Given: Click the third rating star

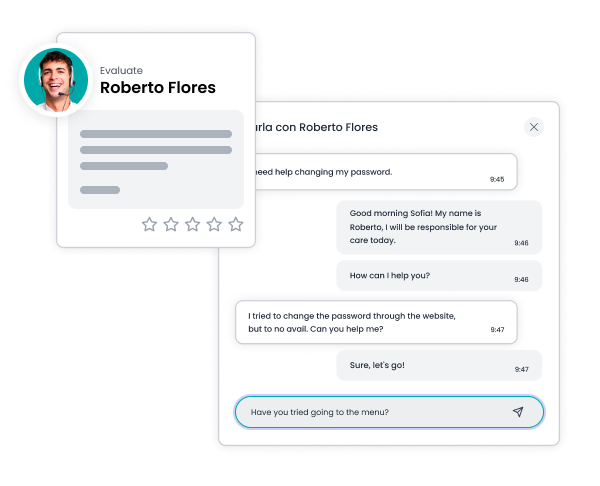Looking at the screenshot, I should pos(193,224).
